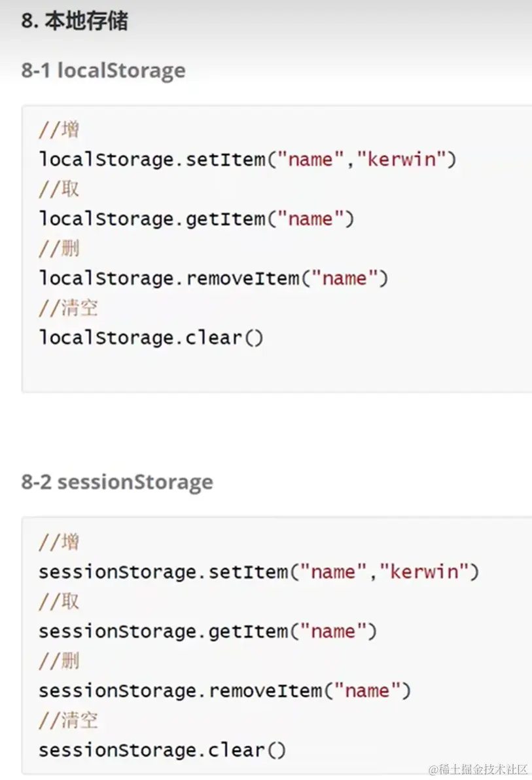Click the "8. 本地存储" section heading

(74, 22)
